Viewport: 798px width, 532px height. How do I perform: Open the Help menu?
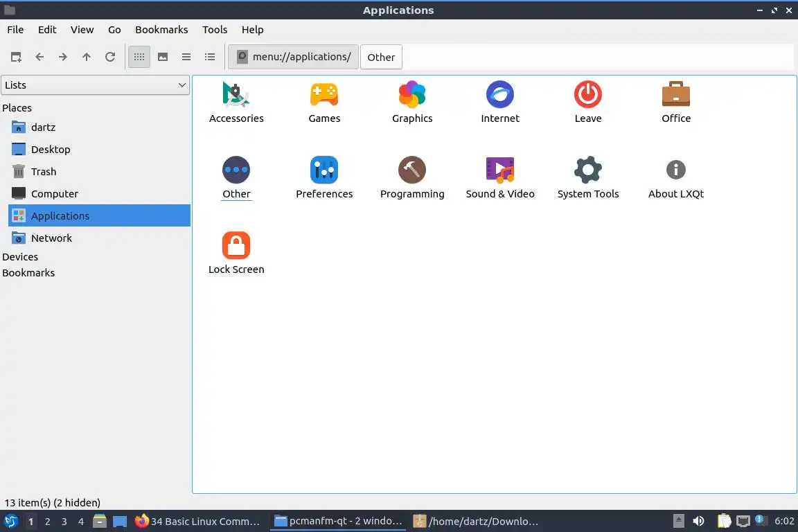252,30
